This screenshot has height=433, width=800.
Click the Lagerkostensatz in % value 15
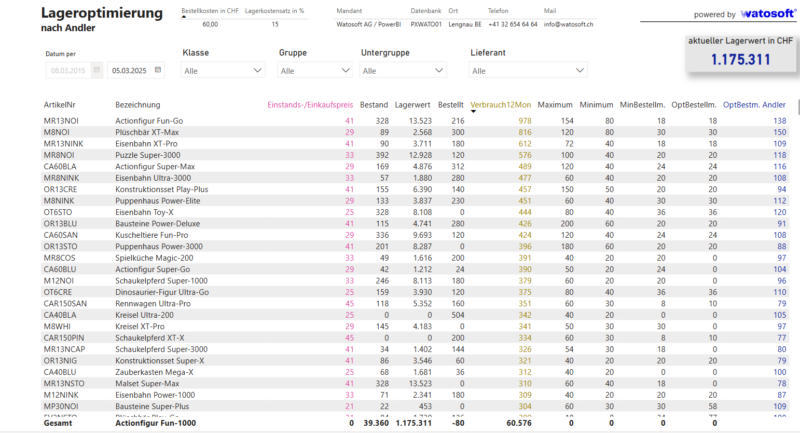[x=275, y=23]
